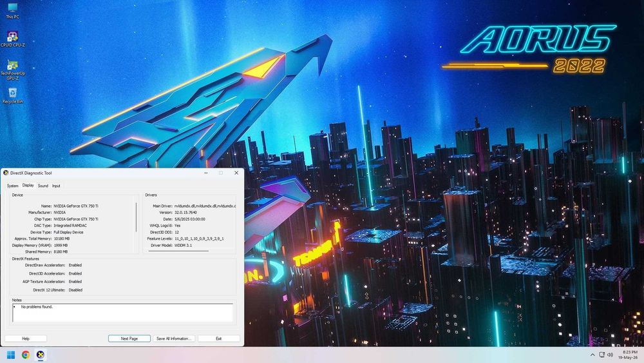Select the Display tab
The height and width of the screenshot is (363, 644).
point(28,186)
